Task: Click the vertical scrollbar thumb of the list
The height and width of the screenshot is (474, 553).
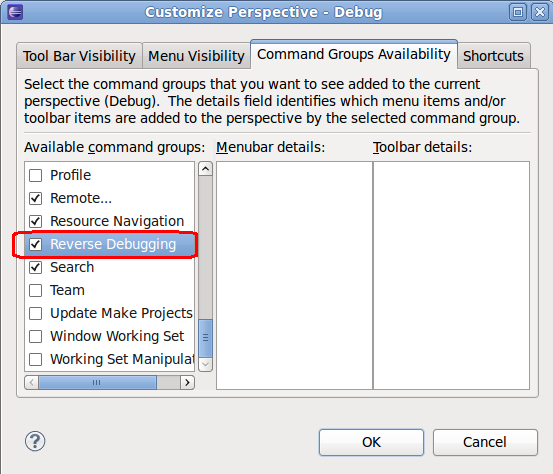Action: click(205, 338)
